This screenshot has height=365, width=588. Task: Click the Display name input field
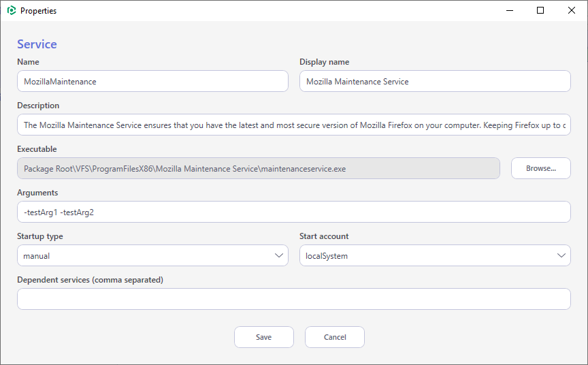click(435, 81)
